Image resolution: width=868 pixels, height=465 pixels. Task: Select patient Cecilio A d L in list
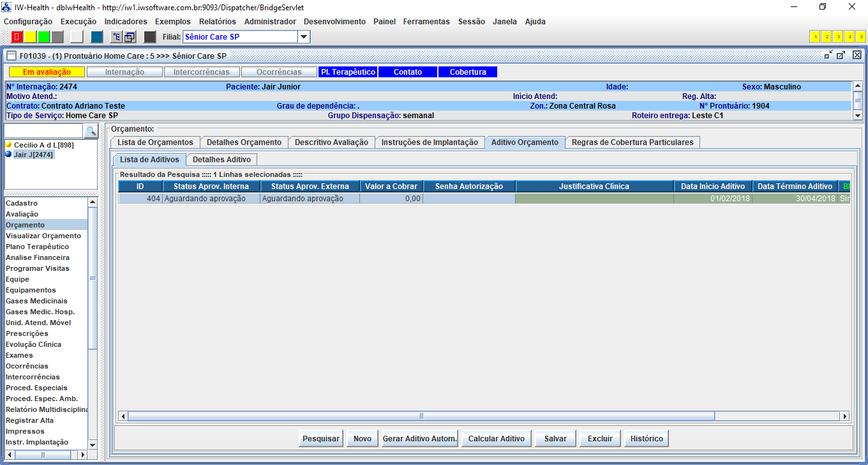tap(43, 146)
